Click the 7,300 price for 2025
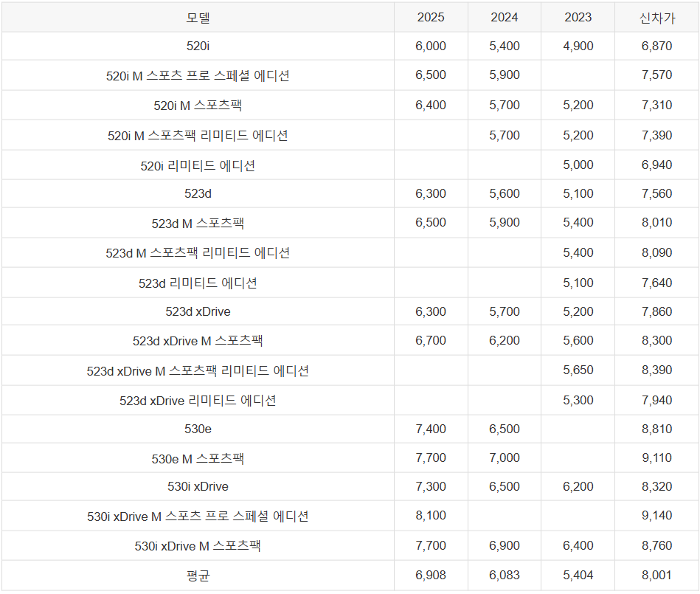 [431, 486]
